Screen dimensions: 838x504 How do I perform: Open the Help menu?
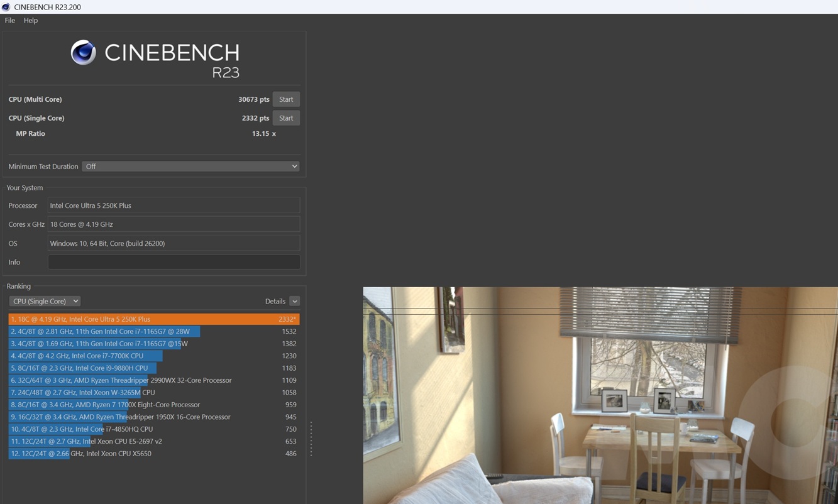point(31,20)
